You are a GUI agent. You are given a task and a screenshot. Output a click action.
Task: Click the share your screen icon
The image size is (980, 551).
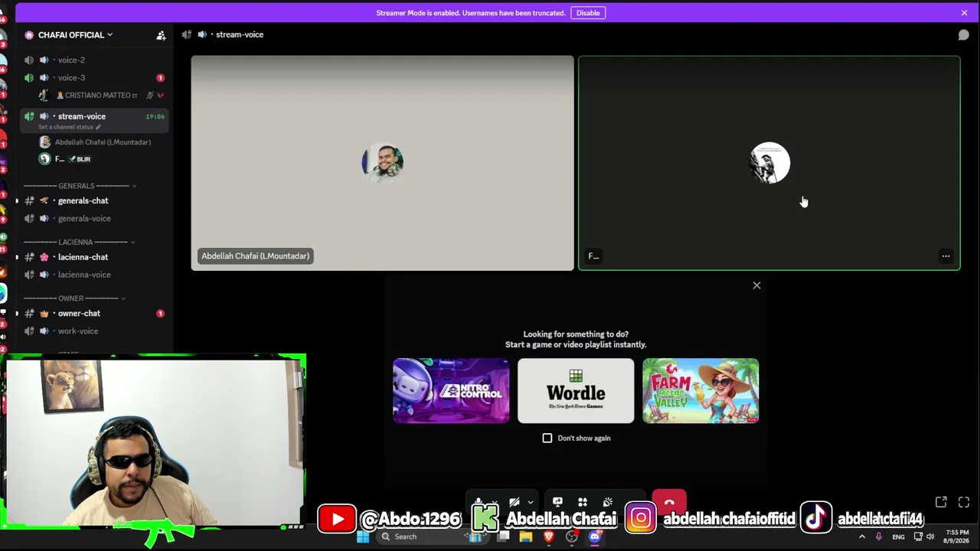(557, 502)
